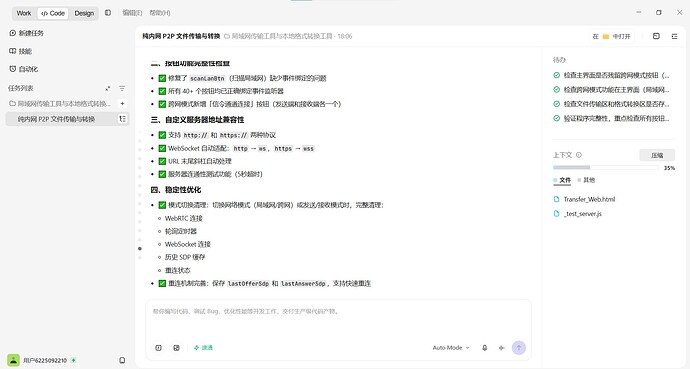Click the file icon beside Transfer_Web.html
This screenshot has height=369, width=690.
[556, 199]
